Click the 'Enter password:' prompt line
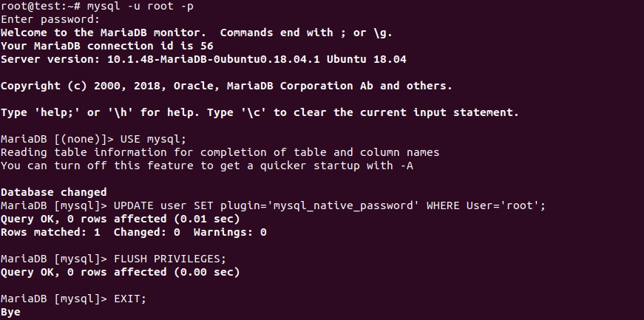The height and width of the screenshot is (320, 644). click(x=50, y=19)
